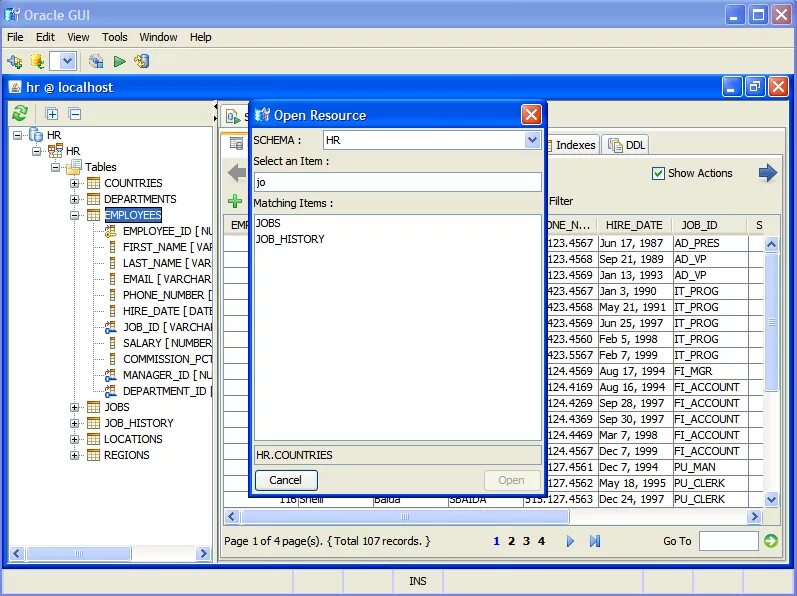The image size is (797, 596).
Task: Expand the REGIONS table node
Action: [x=75, y=455]
